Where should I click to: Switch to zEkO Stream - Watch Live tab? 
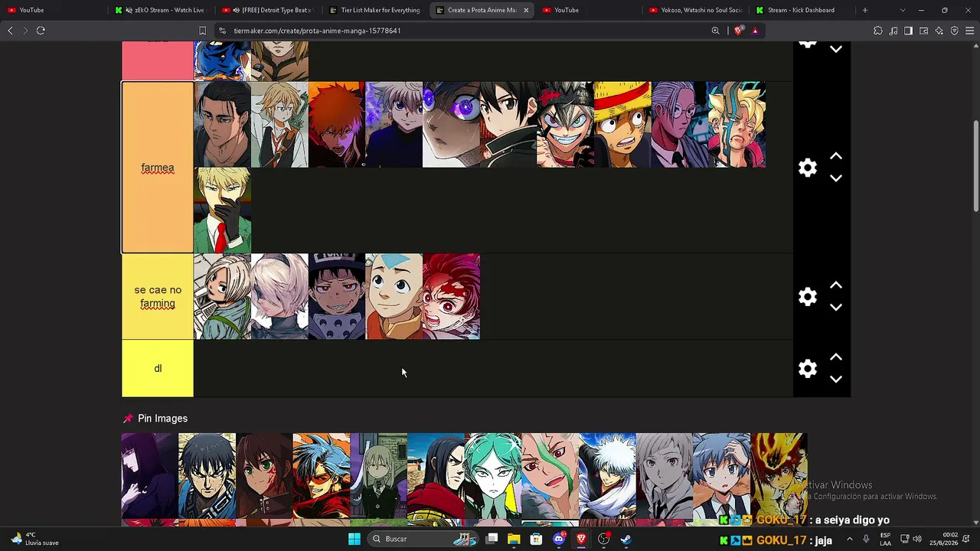161,10
